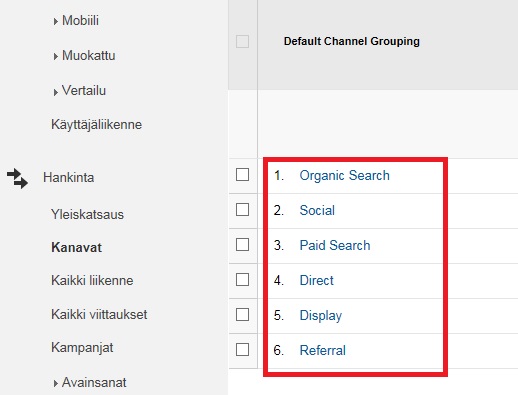Viewport: 518px width, 395px height.
Task: Sort by Default Channel Grouping header
Action: point(352,41)
